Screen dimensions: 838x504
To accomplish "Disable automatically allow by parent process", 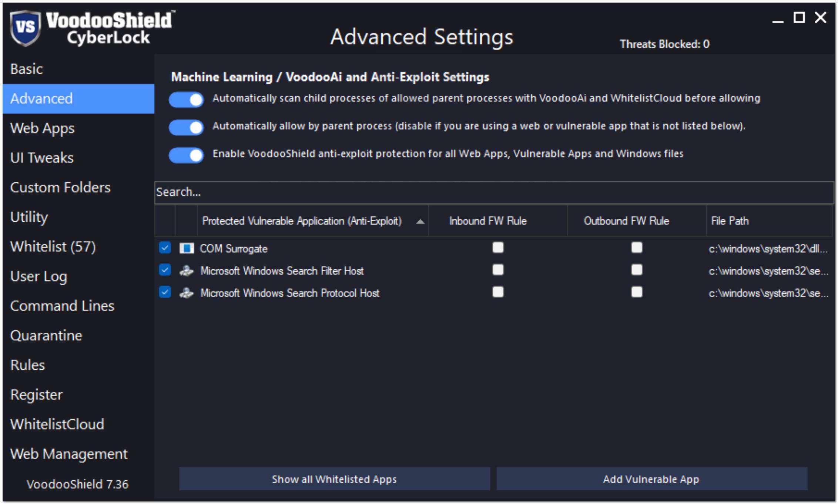I will (x=186, y=127).
